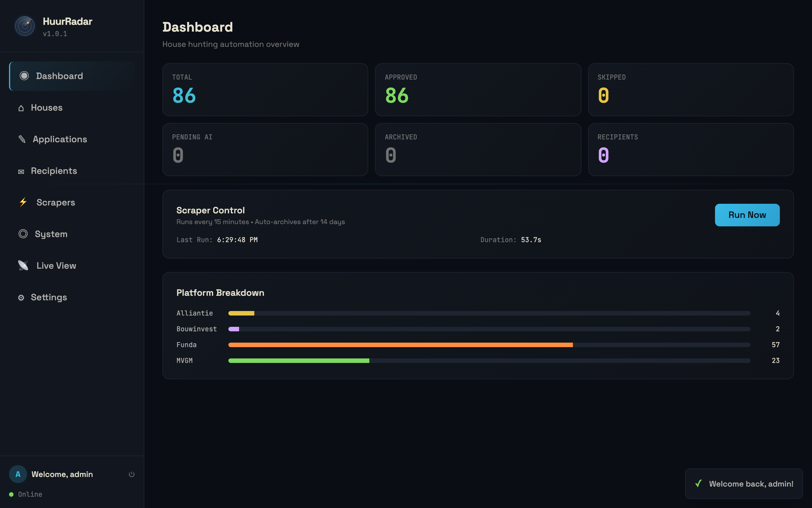Select the Recipients 0 stat card
Screen dimensions: 812x508
(x=690, y=150)
